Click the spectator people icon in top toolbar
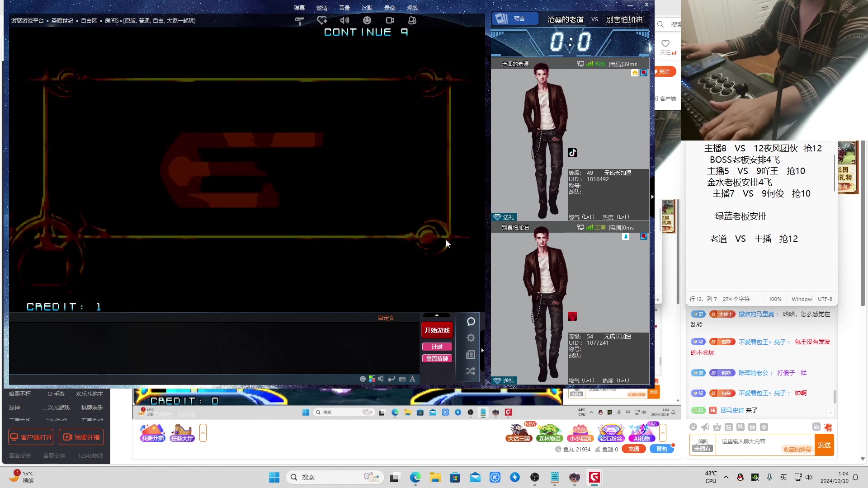Image resolution: width=868 pixels, height=488 pixels. click(x=412, y=20)
